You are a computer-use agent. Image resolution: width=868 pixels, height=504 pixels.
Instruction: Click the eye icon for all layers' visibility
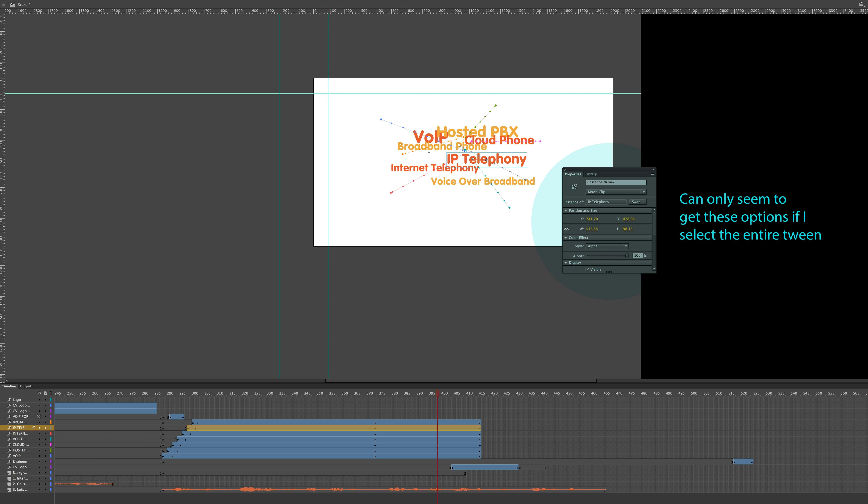39,393
